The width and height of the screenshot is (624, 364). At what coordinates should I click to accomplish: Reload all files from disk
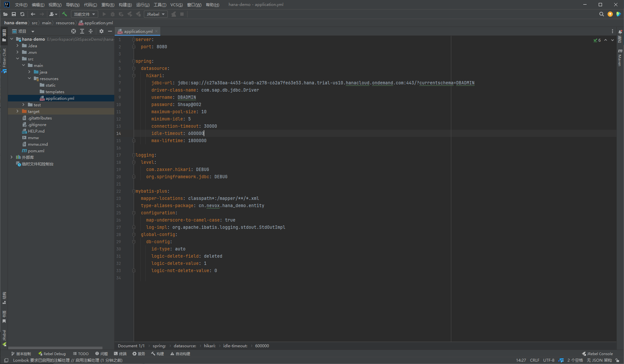click(22, 14)
